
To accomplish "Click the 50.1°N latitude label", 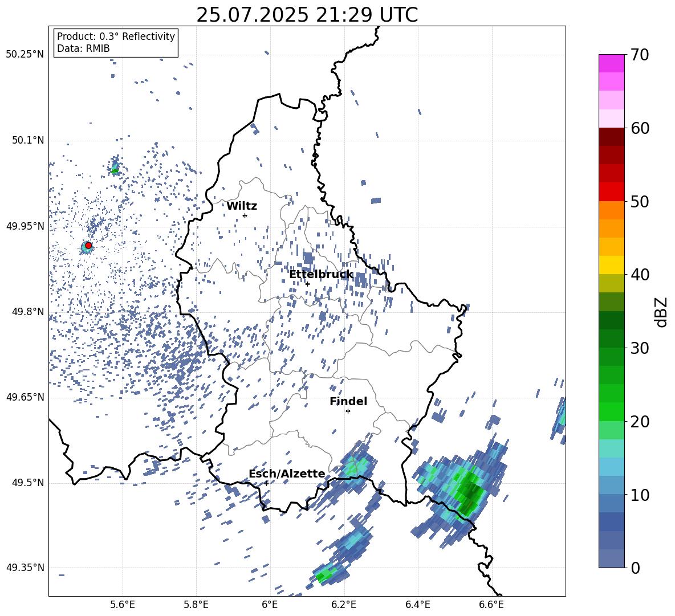I will tap(27, 140).
